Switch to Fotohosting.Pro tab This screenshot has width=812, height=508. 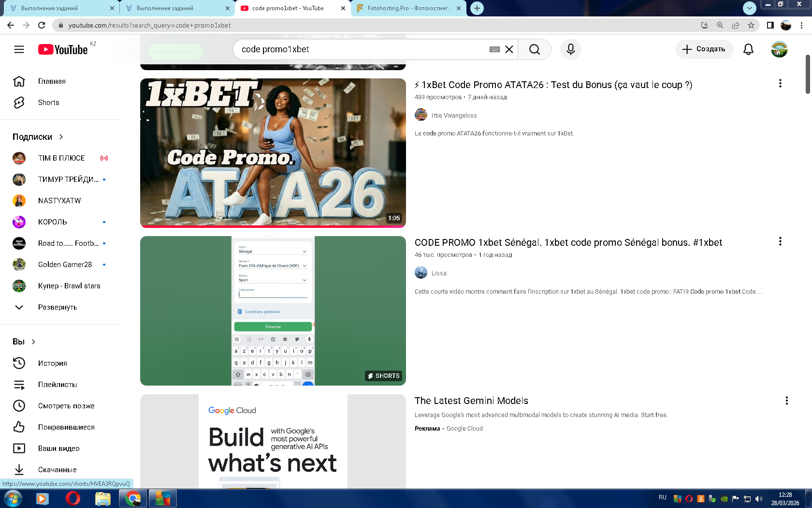[408, 8]
